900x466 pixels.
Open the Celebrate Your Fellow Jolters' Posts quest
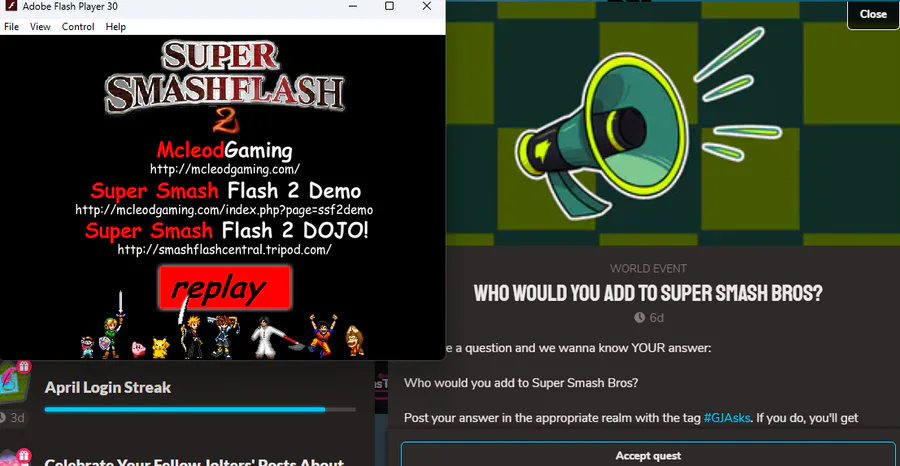point(195,461)
